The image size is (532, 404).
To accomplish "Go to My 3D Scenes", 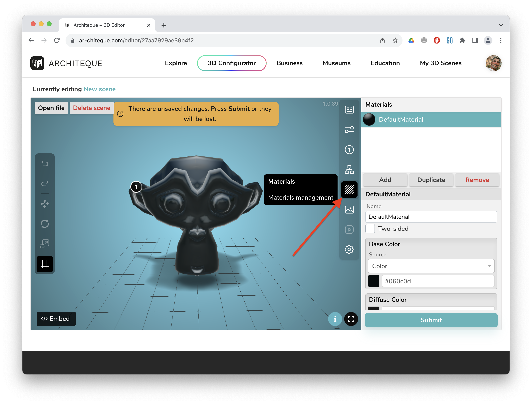I will coord(440,63).
